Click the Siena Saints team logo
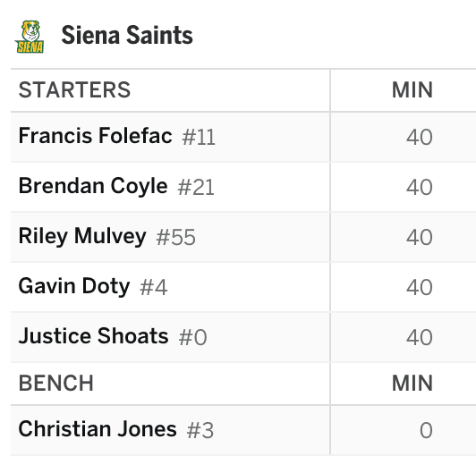476x456 pixels. pos(30,37)
